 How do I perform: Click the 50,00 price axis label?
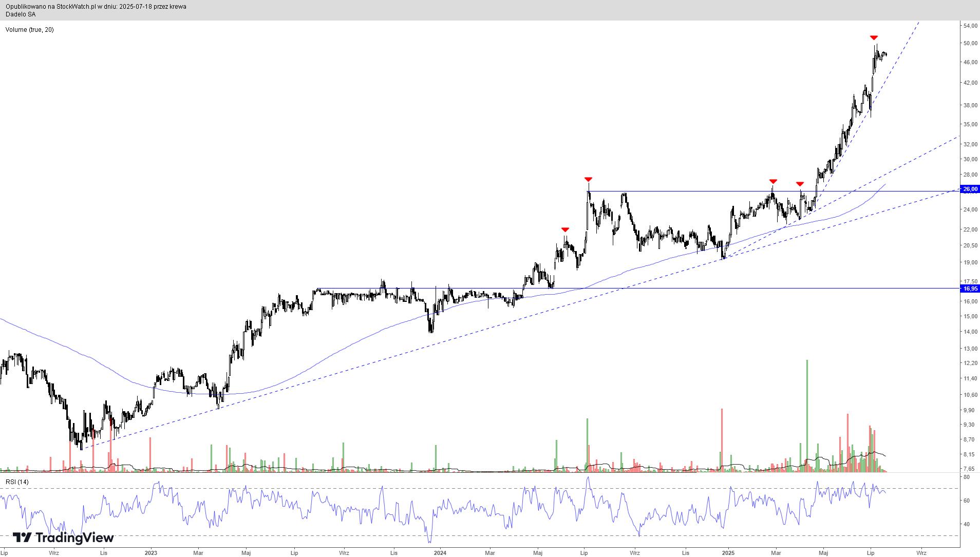(x=970, y=43)
